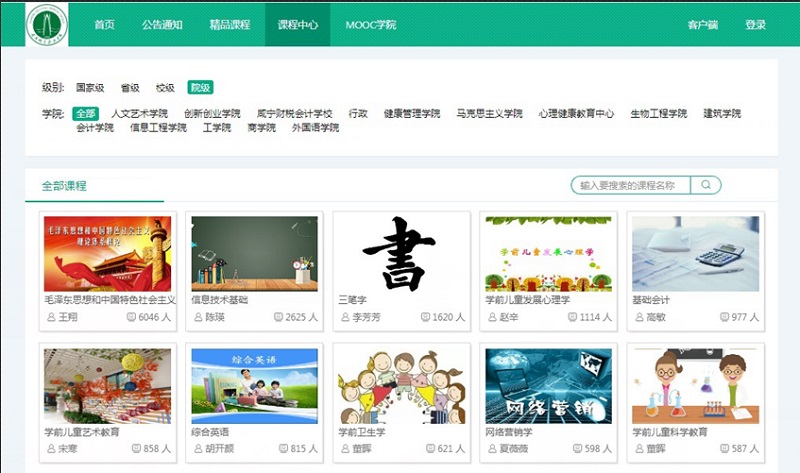The width and height of the screenshot is (800, 473).
Task: Open the 三笔字 course thumbnail
Action: tap(401, 253)
